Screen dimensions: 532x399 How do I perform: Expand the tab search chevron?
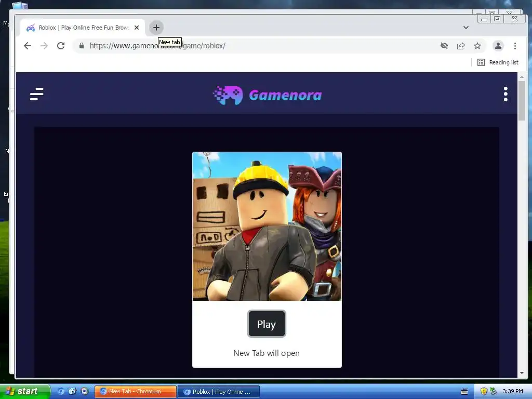tap(466, 28)
